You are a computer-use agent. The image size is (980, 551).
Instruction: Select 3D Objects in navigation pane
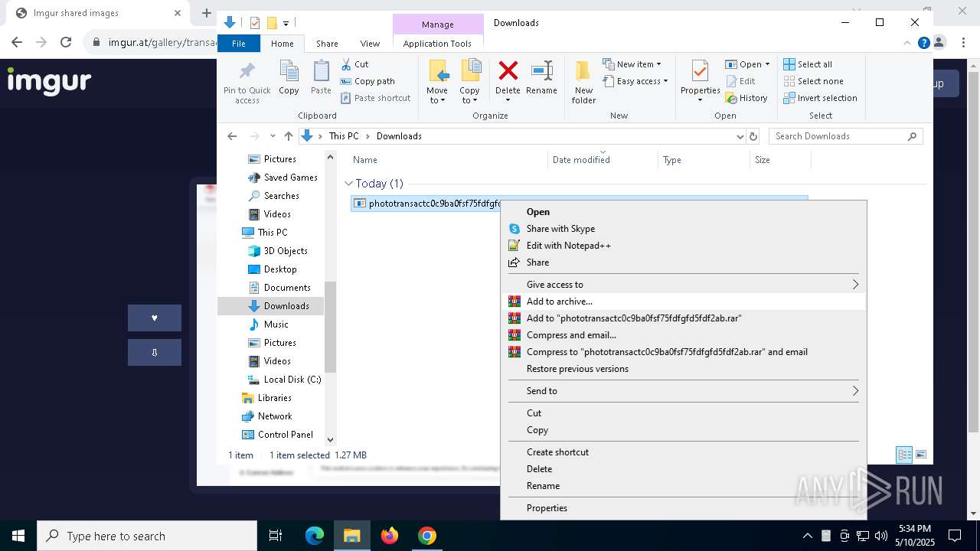[x=278, y=251]
